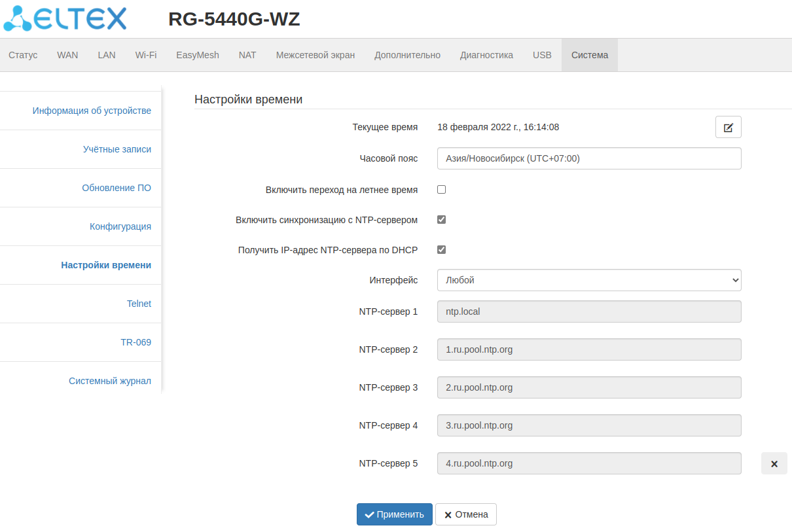This screenshot has height=532, width=792.
Task: Switch to the WAN tab
Action: (67, 55)
